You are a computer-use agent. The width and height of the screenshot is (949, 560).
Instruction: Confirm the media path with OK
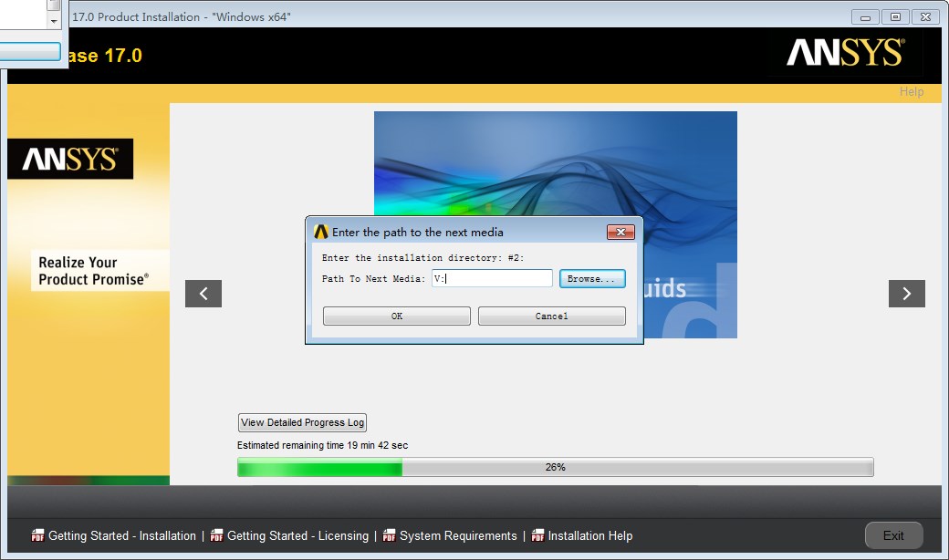coord(397,316)
